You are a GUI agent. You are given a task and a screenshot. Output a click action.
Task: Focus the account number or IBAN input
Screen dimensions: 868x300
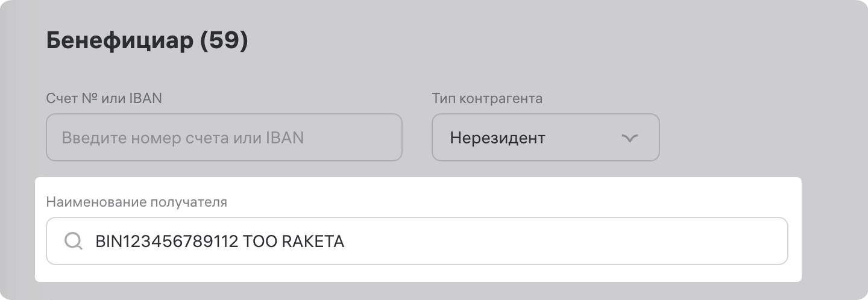[224, 138]
